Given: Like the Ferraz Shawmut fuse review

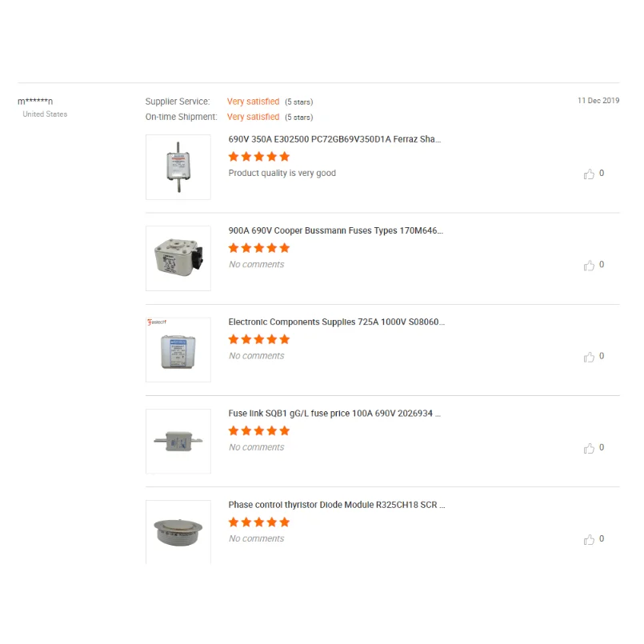Looking at the screenshot, I should pyautogui.click(x=590, y=174).
